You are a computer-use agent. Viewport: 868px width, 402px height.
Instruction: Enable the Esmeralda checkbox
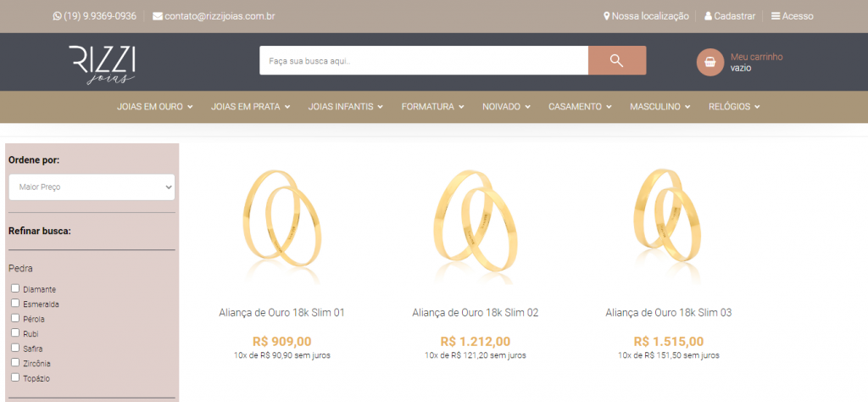tap(15, 303)
